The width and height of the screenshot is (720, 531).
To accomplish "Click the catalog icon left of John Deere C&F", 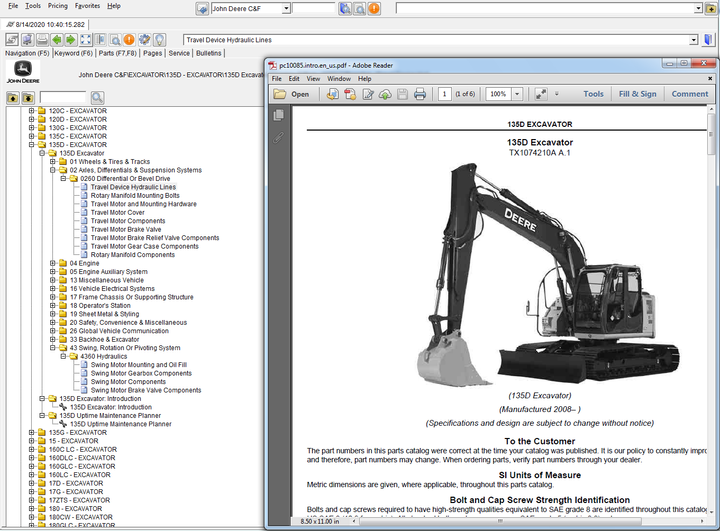I will pyautogui.click(x=202, y=9).
